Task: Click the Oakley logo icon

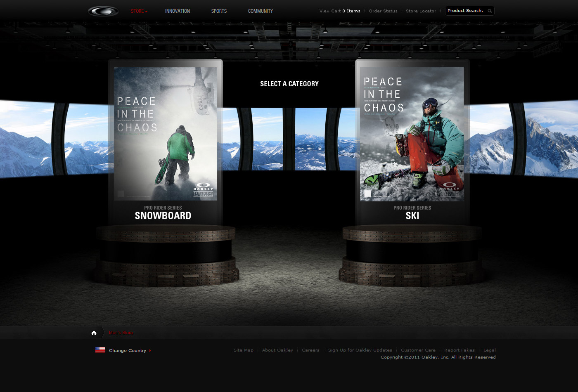Action: (x=103, y=11)
